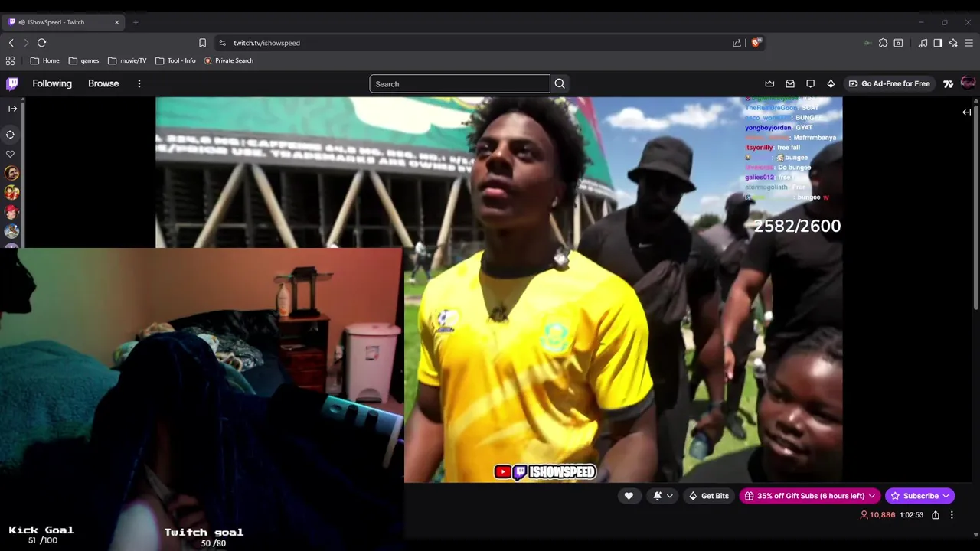980x551 pixels.
Task: Open the straw-hat character channel avatar
Action: click(11, 193)
